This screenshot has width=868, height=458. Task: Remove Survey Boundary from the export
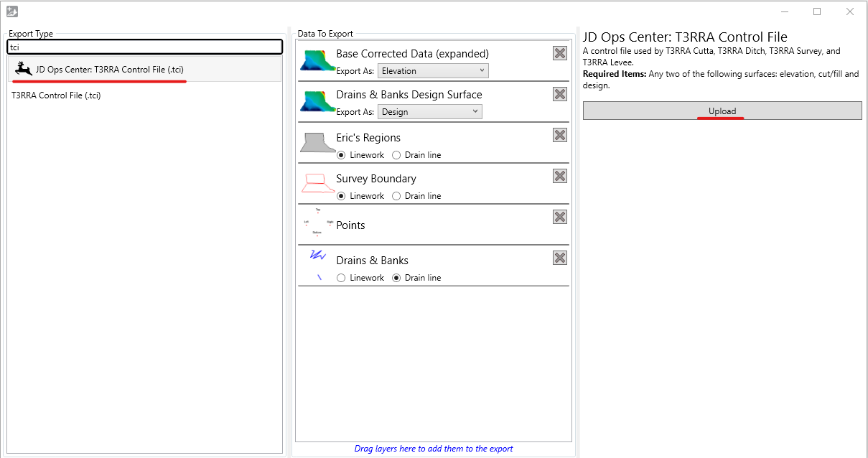[560, 176]
